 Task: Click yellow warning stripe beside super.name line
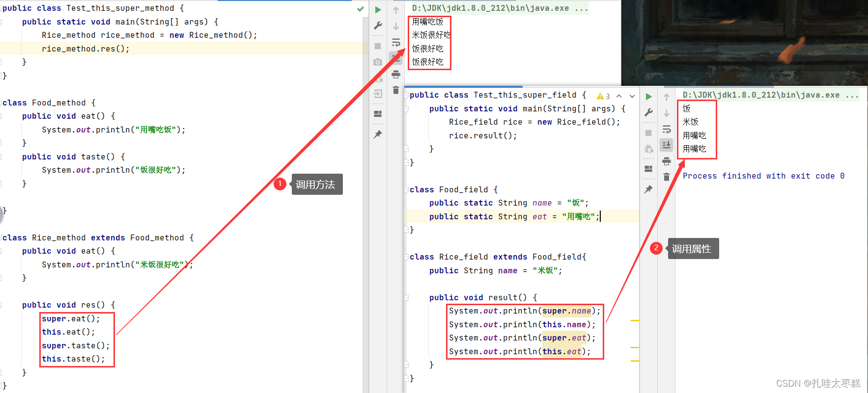pos(635,320)
